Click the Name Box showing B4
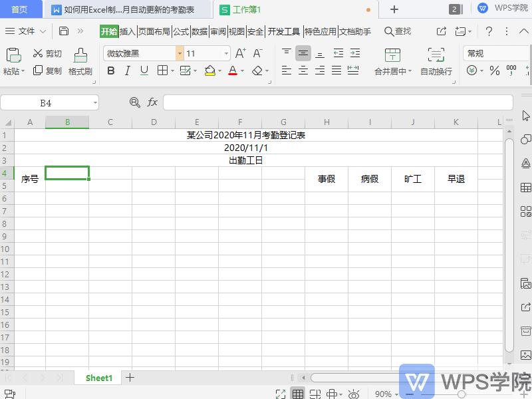 47,102
